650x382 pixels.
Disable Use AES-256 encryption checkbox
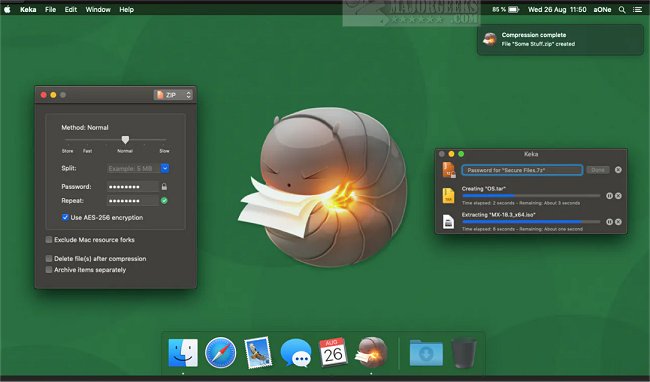[x=65, y=217]
